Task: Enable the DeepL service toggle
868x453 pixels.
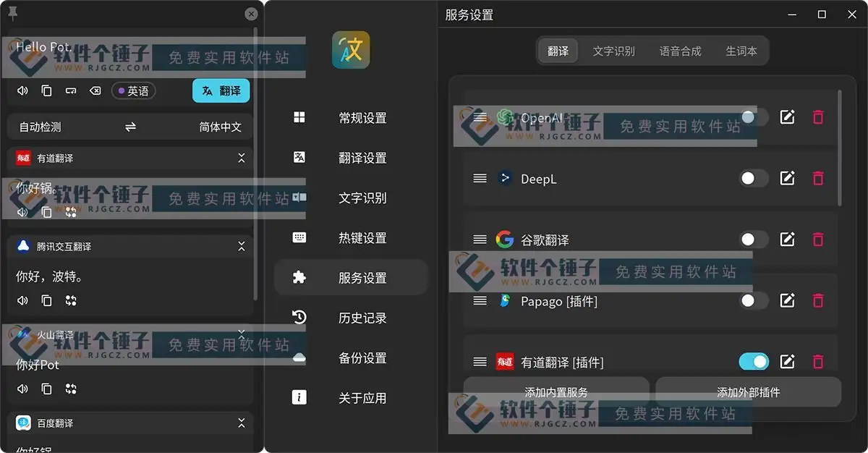Action: [753, 178]
